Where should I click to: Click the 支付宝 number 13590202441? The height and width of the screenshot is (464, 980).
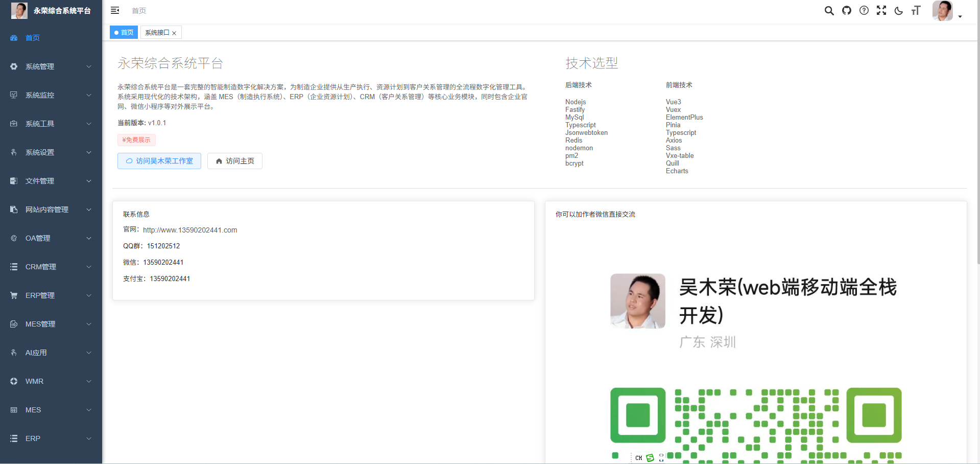pyautogui.click(x=170, y=279)
